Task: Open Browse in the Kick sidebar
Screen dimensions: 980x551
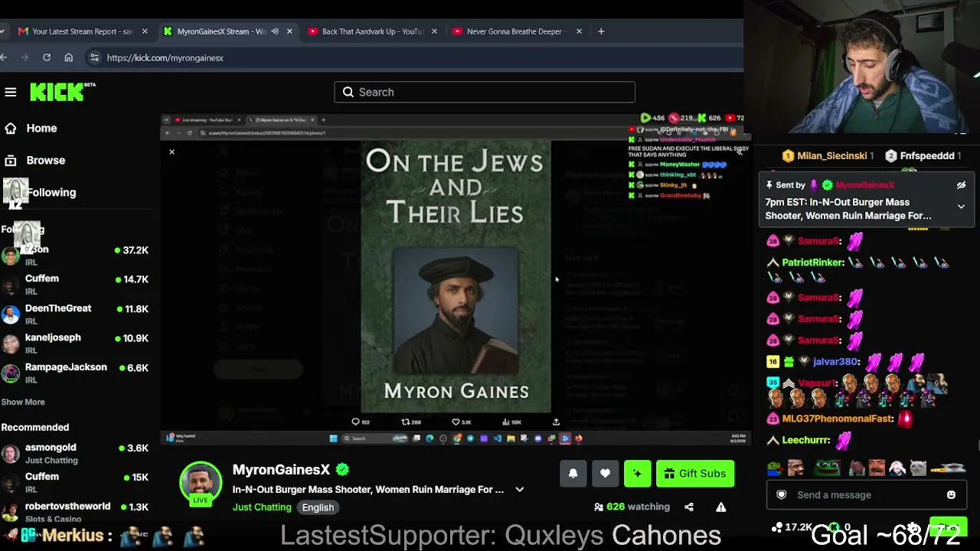Action: coord(46,161)
